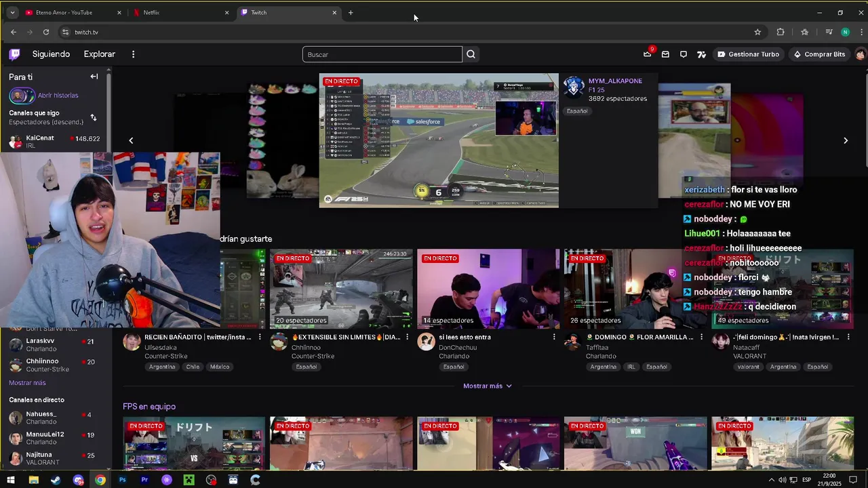Open options for DOMINGO FLOR AMARILLA card
Viewport: 868px width, 488px height.
[701, 337]
